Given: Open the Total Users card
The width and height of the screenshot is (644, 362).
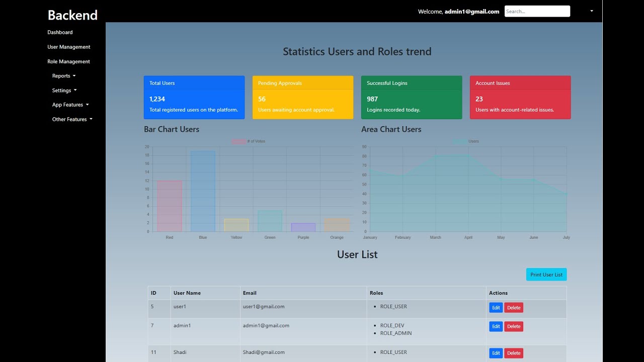Looking at the screenshot, I should (194, 98).
